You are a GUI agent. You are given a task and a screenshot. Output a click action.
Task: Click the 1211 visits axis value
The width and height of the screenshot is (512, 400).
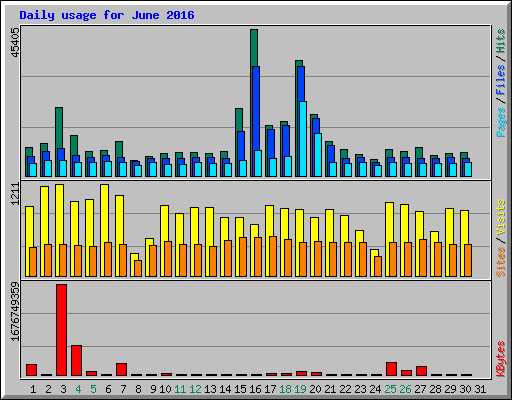[x=15, y=194]
